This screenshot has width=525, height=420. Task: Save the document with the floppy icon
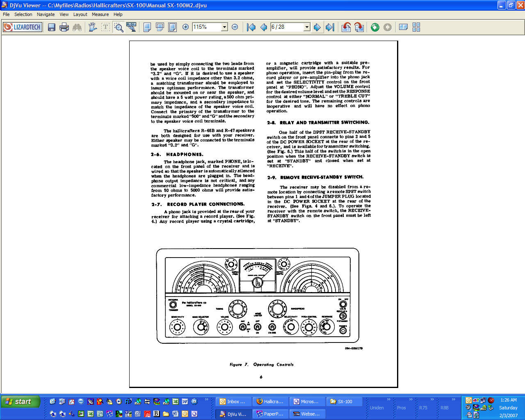(52, 27)
